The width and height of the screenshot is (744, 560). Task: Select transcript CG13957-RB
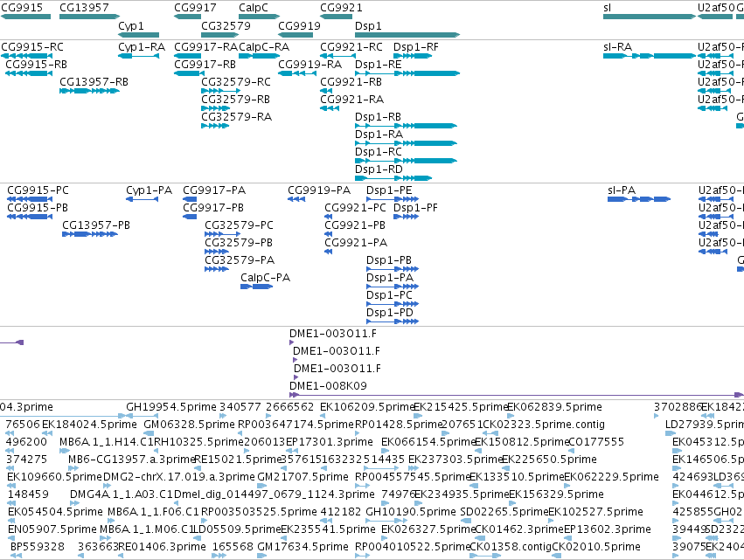pyautogui.click(x=89, y=91)
